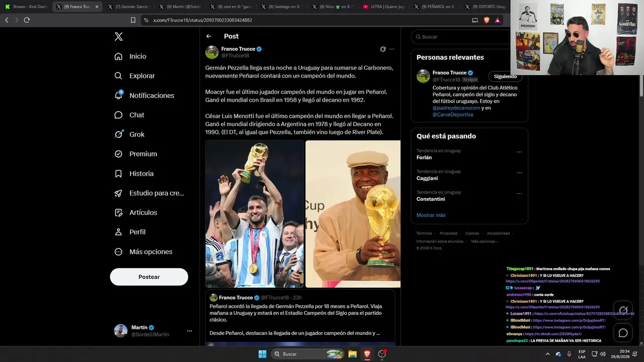Open the Privacidad footer link
Screen dimensions: 644x362
(448, 233)
